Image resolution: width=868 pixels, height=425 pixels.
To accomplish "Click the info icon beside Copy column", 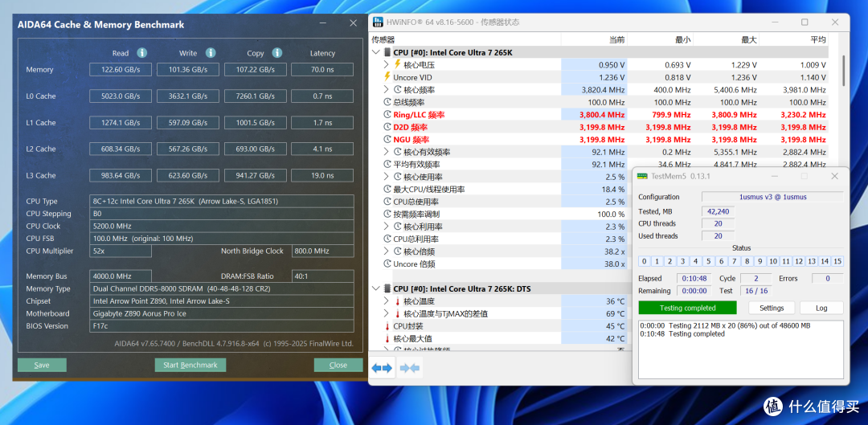I will click(277, 52).
